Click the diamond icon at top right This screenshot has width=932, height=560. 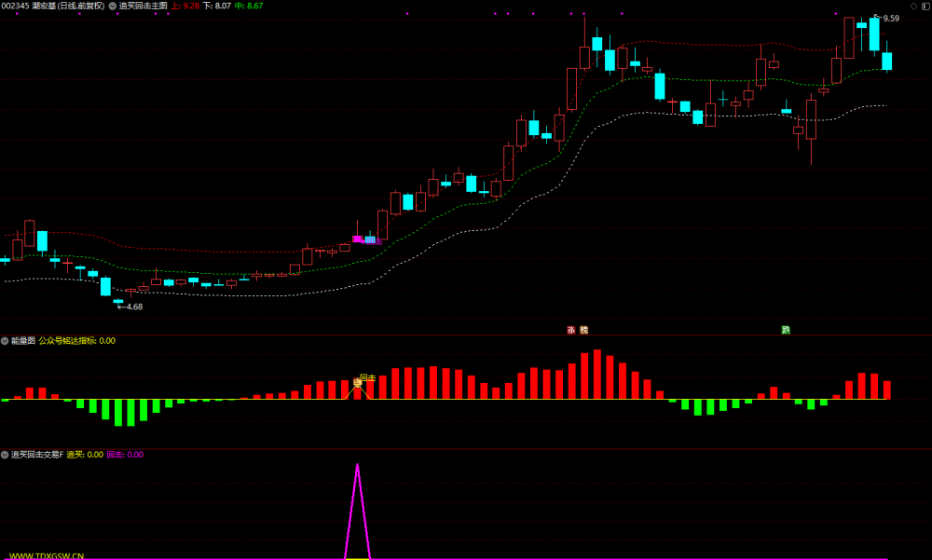coord(913,6)
